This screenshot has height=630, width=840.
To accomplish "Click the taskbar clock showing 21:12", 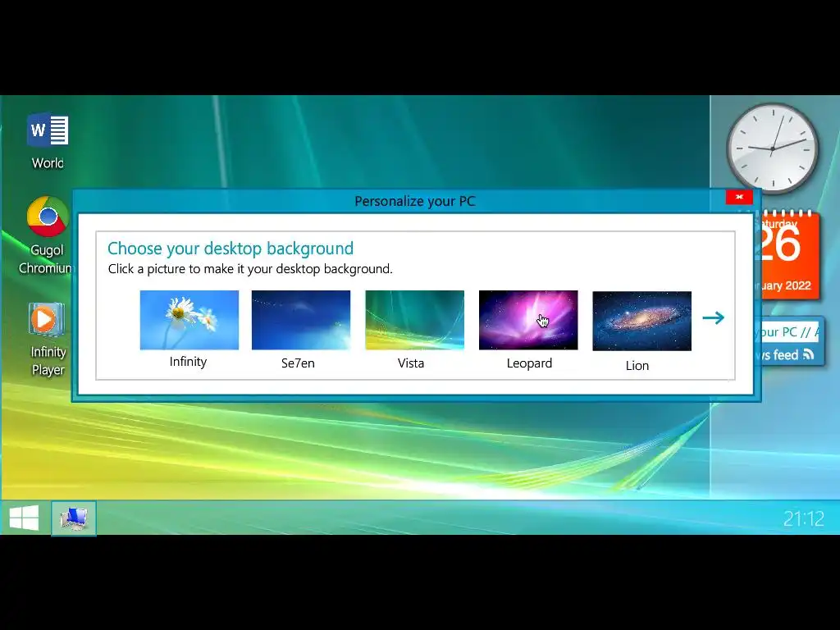I will point(804,518).
